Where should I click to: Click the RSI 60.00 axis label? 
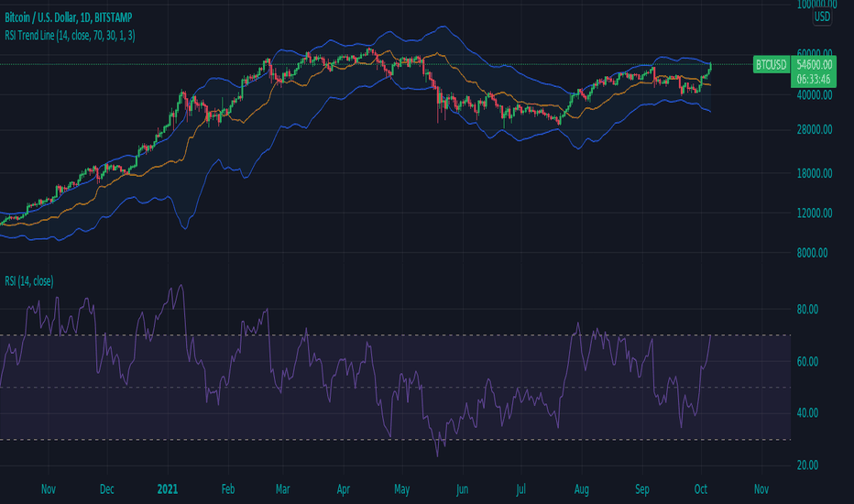(x=807, y=362)
